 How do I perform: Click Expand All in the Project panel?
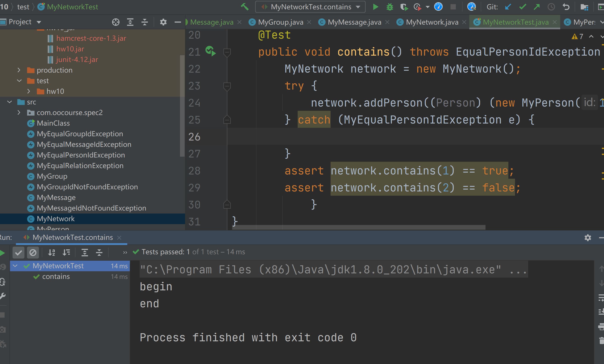tap(130, 22)
